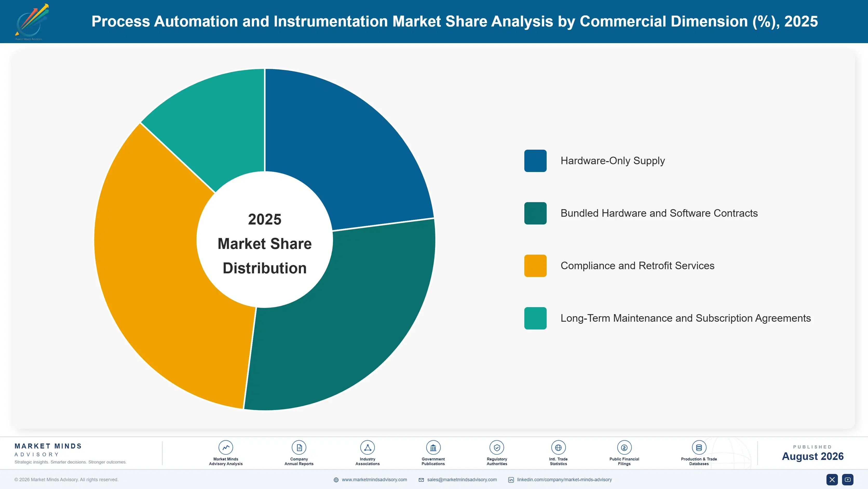Click the Compliance and Retrofit Services orange swatch
The height and width of the screenshot is (489, 868).
535,266
